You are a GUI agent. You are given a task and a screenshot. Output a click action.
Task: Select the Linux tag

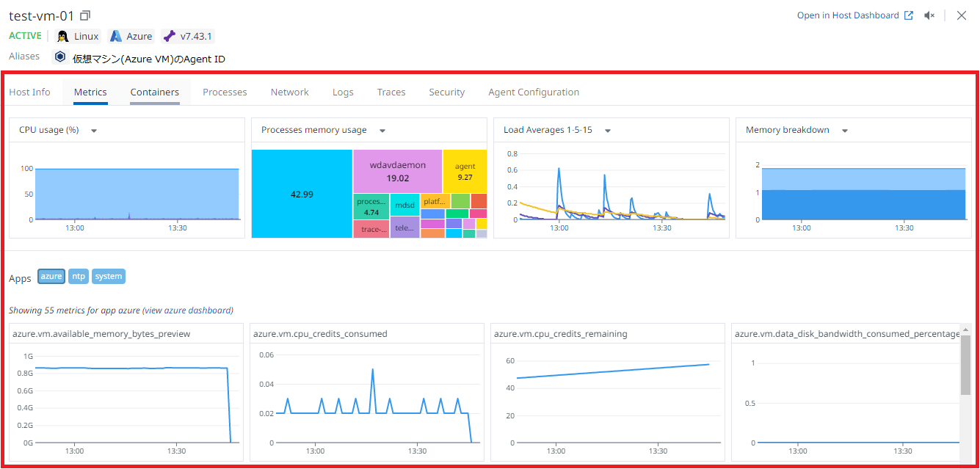tap(78, 36)
